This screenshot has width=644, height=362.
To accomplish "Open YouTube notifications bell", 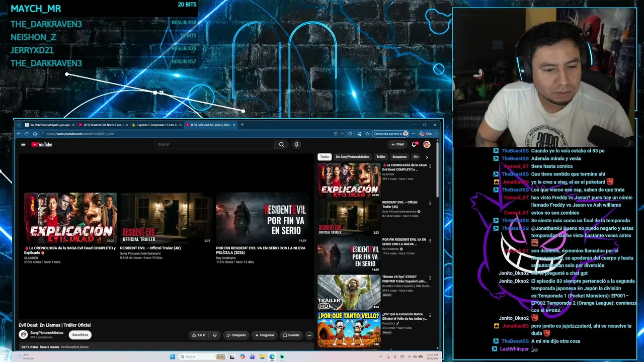I will click(415, 144).
